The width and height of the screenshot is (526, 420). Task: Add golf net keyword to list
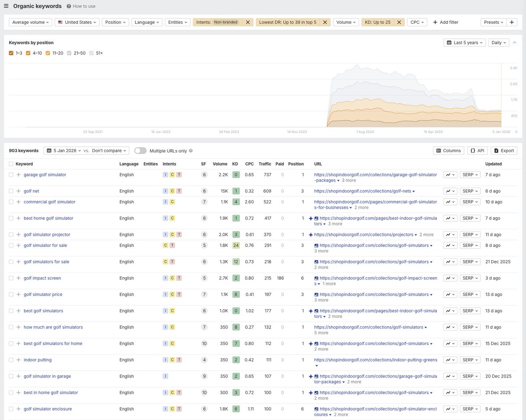pyautogui.click(x=18, y=191)
